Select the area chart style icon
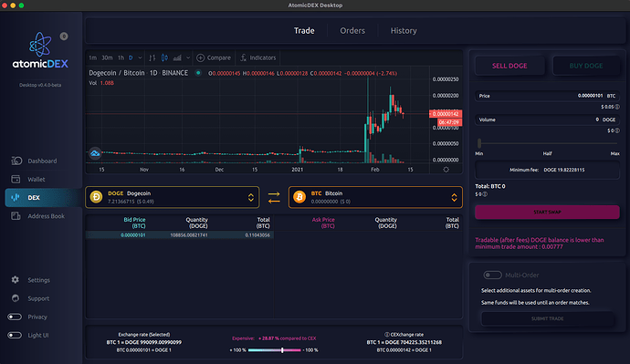The height and width of the screenshot is (364, 630). (x=177, y=57)
